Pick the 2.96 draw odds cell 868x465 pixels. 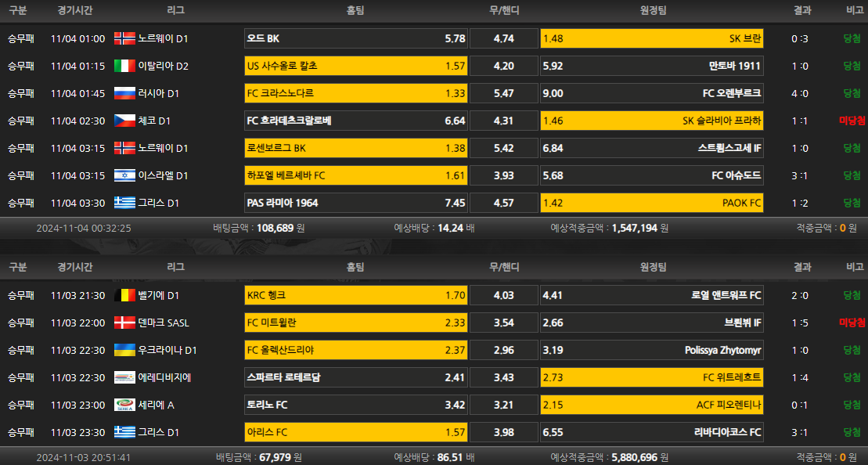click(x=504, y=350)
